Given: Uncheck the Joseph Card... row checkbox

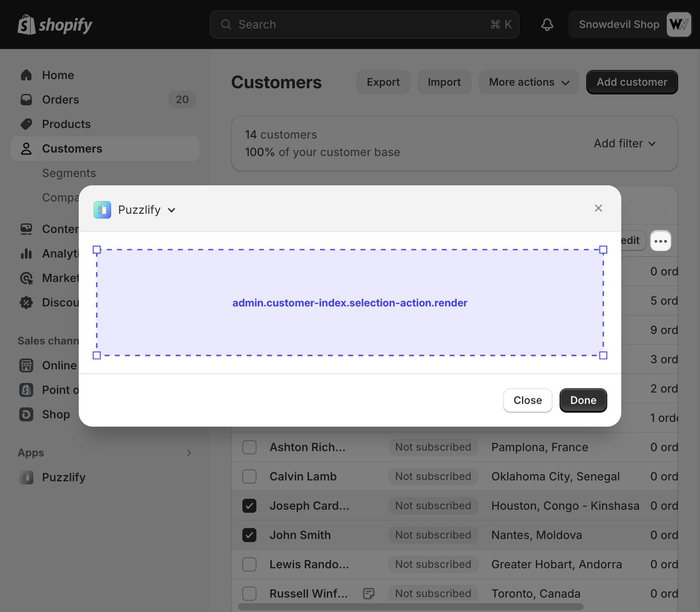Looking at the screenshot, I should (x=249, y=506).
